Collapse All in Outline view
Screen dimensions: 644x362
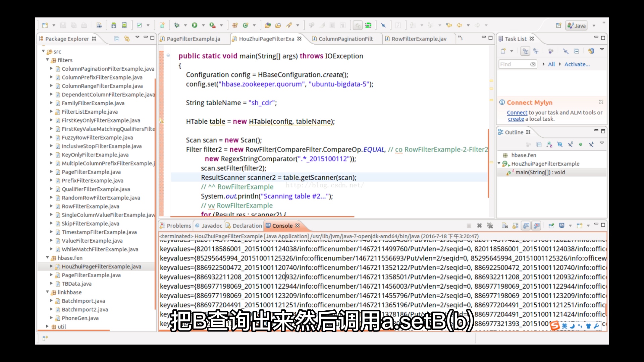pos(539,144)
